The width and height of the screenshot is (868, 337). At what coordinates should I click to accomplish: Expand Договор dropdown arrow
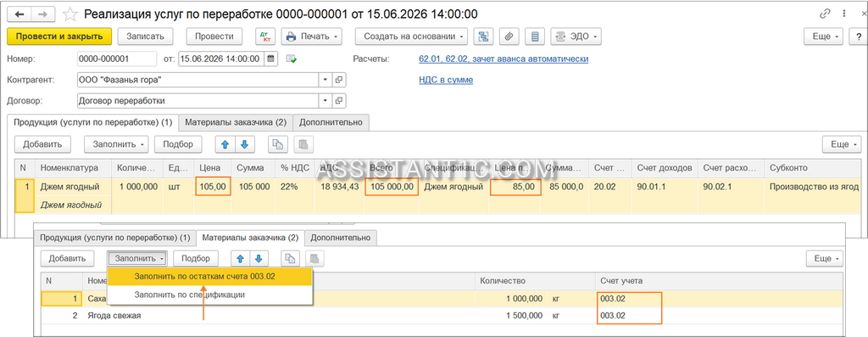tap(325, 101)
